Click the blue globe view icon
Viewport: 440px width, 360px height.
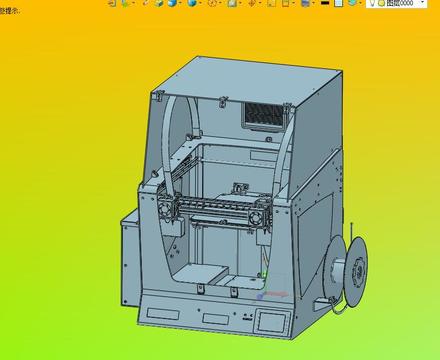pyautogui.click(x=192, y=3)
